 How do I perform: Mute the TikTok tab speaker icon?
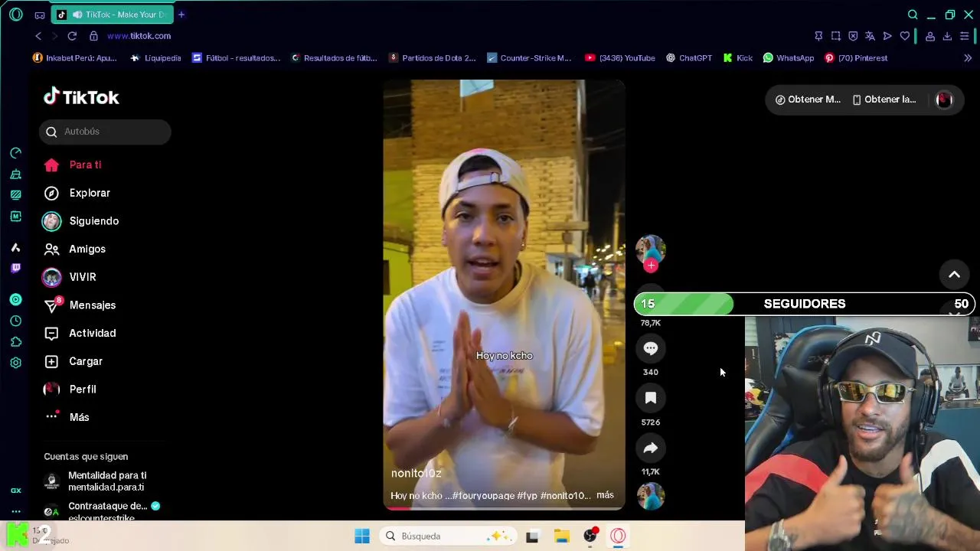(x=77, y=15)
